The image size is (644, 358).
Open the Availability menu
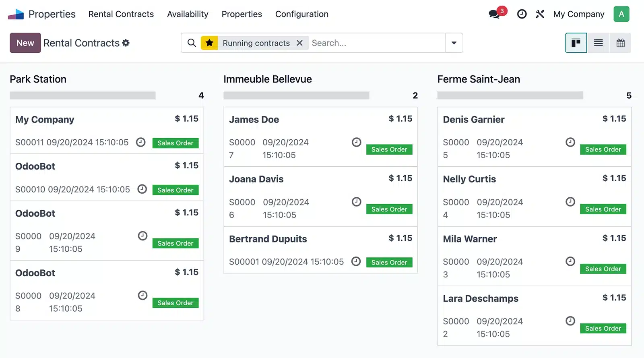[188, 14]
